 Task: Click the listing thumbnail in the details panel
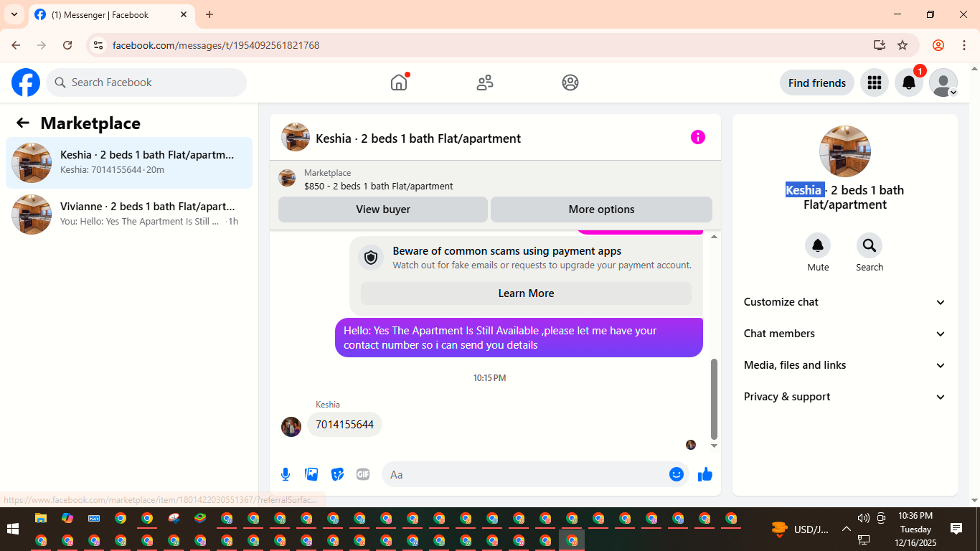coord(845,151)
